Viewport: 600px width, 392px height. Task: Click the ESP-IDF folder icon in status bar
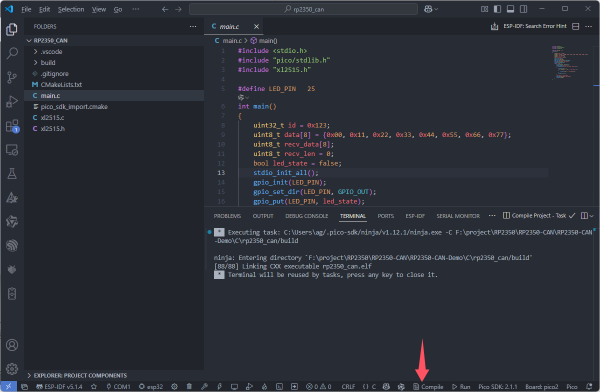[x=24, y=387]
